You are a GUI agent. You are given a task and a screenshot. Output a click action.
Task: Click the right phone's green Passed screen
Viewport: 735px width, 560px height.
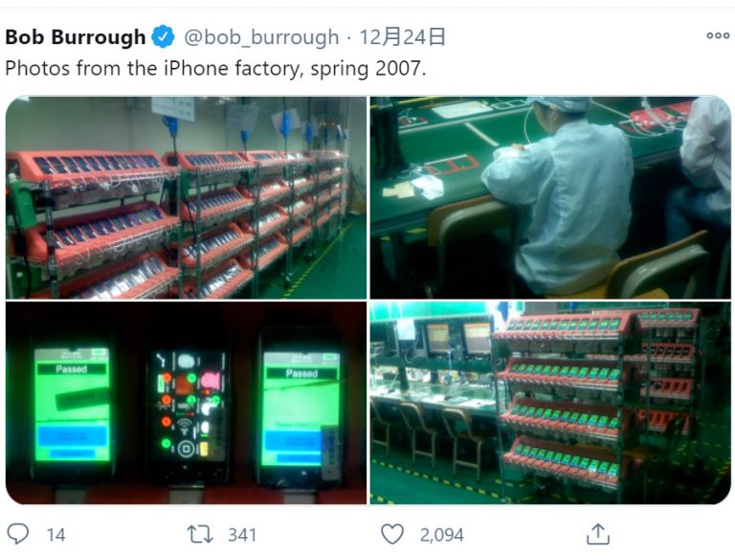pyautogui.click(x=301, y=408)
